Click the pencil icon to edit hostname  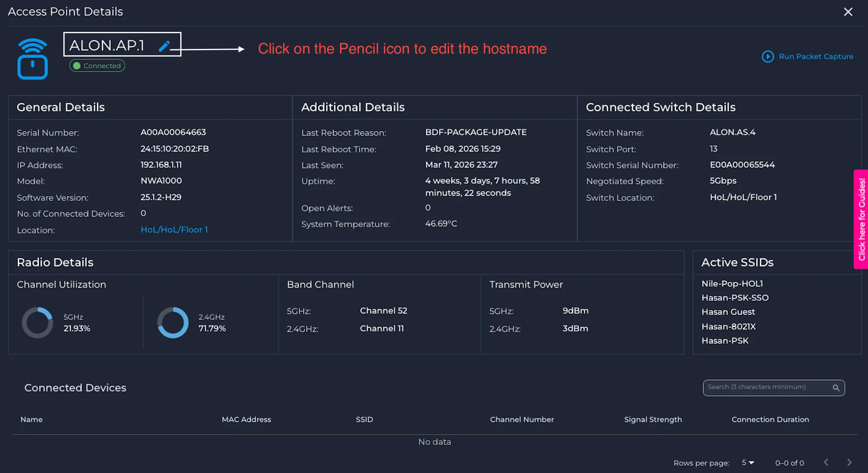164,46
